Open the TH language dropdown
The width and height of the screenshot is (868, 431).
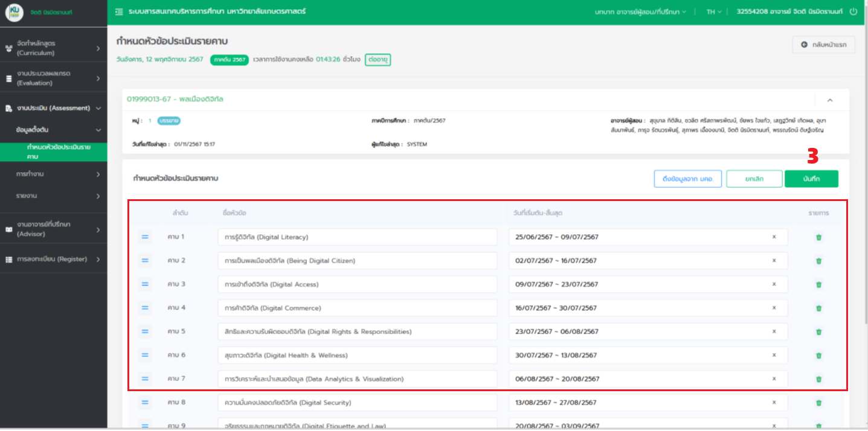click(x=714, y=12)
